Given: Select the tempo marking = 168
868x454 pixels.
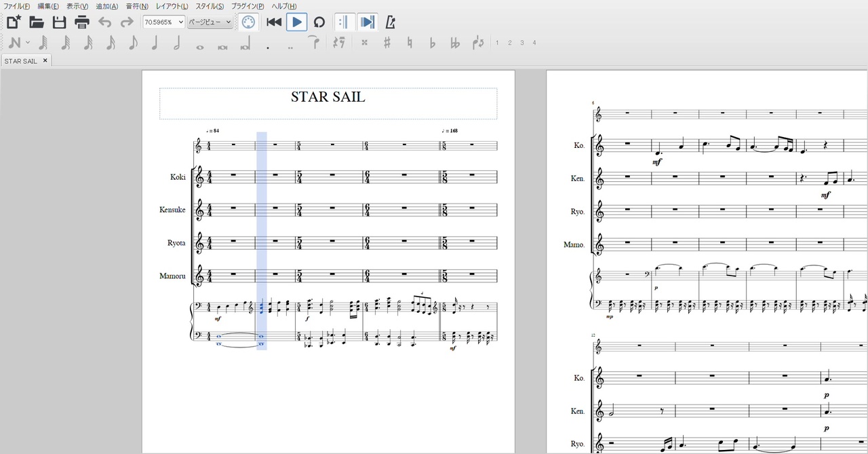Looking at the screenshot, I should point(450,130).
